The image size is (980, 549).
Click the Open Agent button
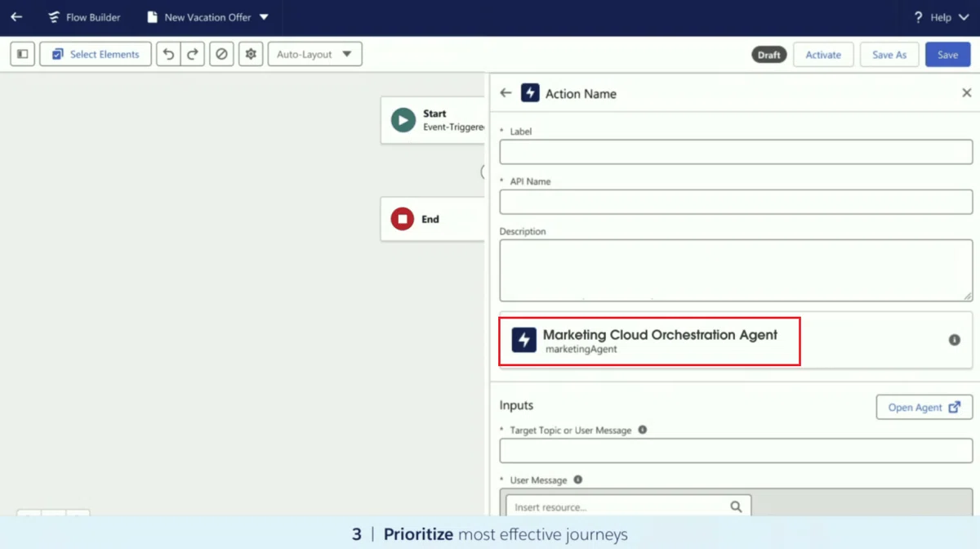pos(924,407)
